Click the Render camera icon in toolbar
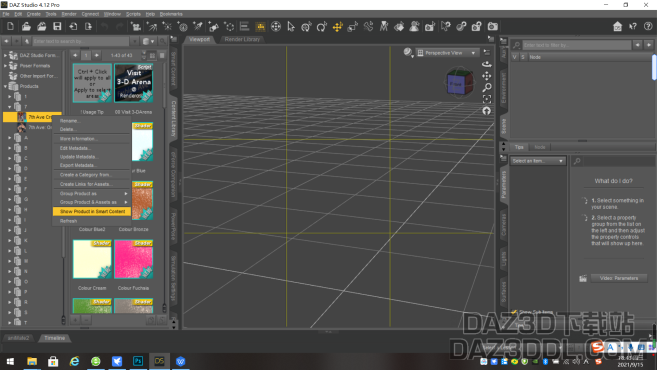This screenshot has width=657, height=370. point(493,27)
